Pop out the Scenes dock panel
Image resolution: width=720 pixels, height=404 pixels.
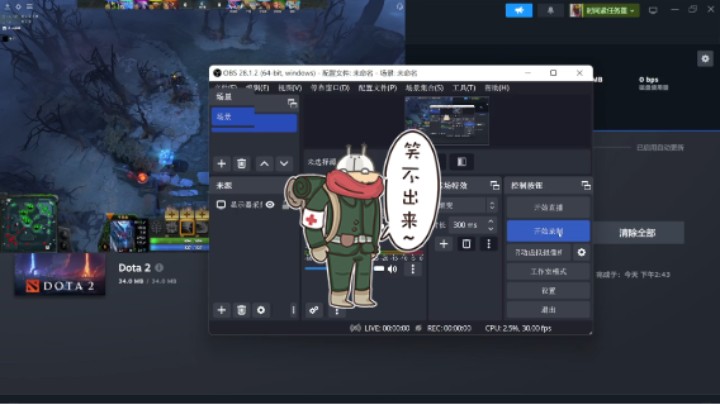[x=292, y=103]
